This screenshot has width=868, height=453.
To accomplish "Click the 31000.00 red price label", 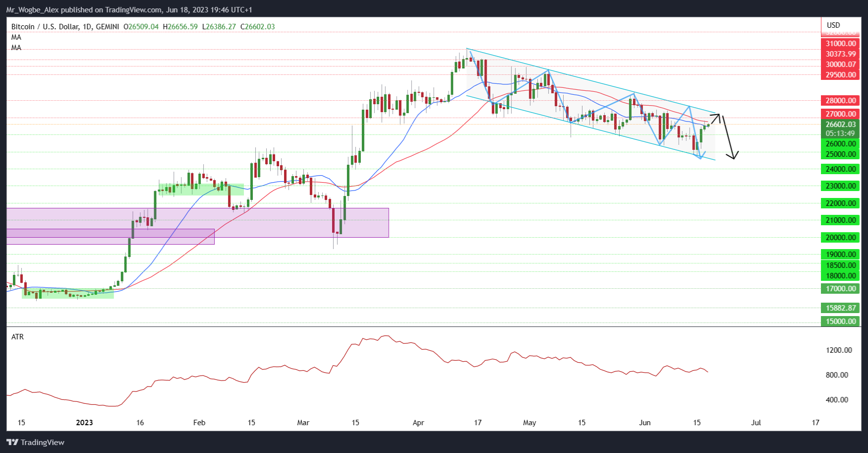I will point(840,44).
